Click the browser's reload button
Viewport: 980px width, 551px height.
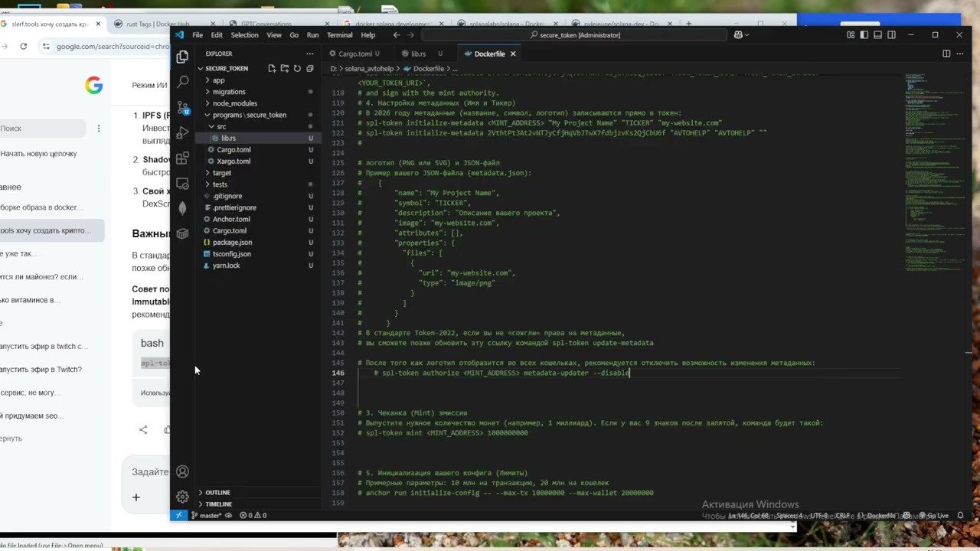tap(23, 47)
